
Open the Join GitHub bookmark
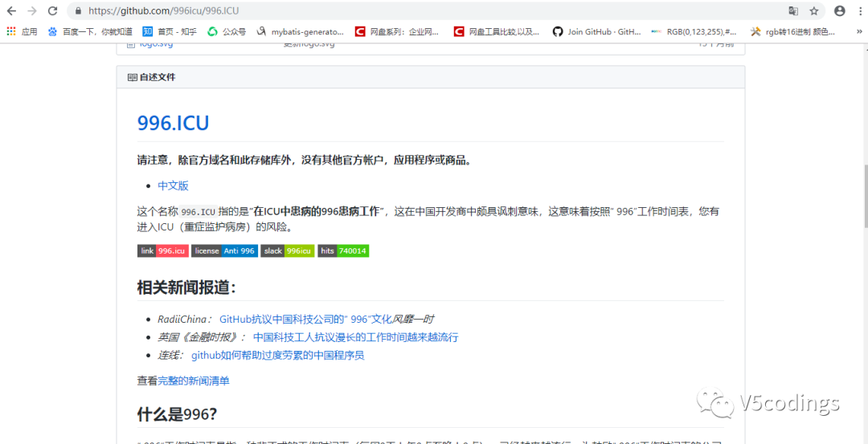(596, 32)
